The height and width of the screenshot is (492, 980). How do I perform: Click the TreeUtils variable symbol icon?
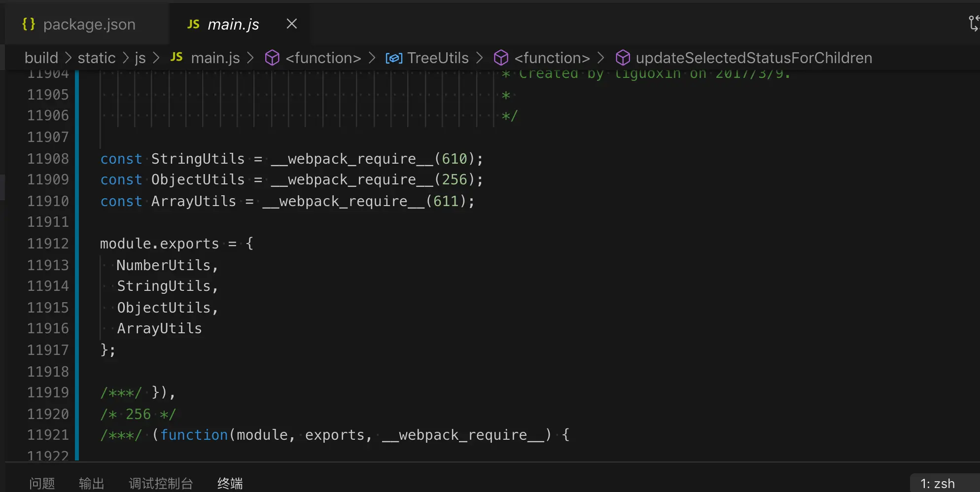pos(394,58)
